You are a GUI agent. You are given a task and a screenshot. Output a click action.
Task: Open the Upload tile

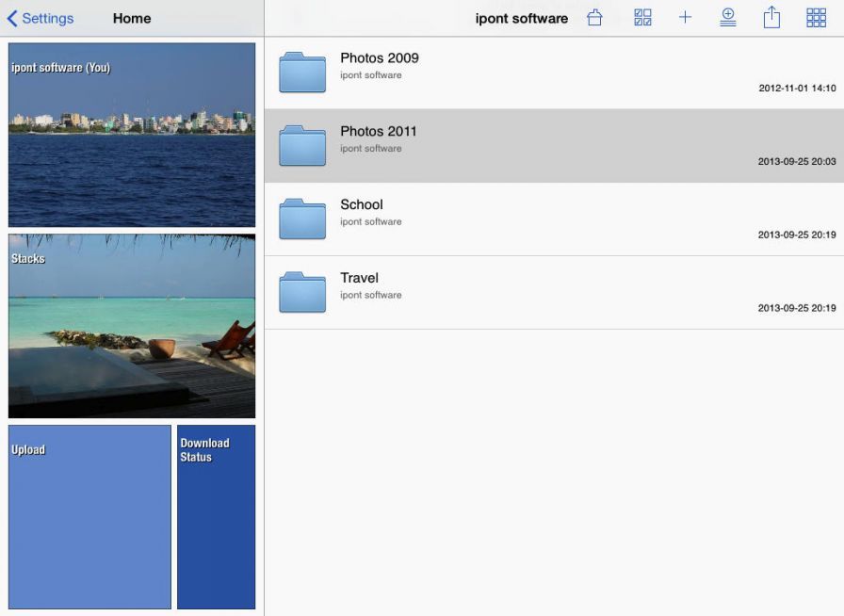89,516
